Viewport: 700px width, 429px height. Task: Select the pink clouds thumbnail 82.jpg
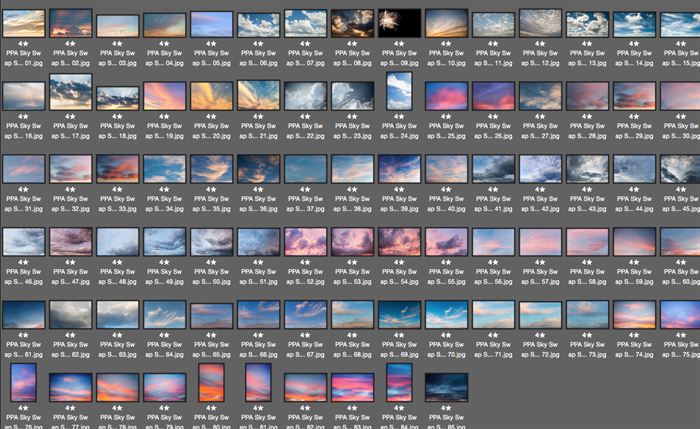click(x=305, y=387)
